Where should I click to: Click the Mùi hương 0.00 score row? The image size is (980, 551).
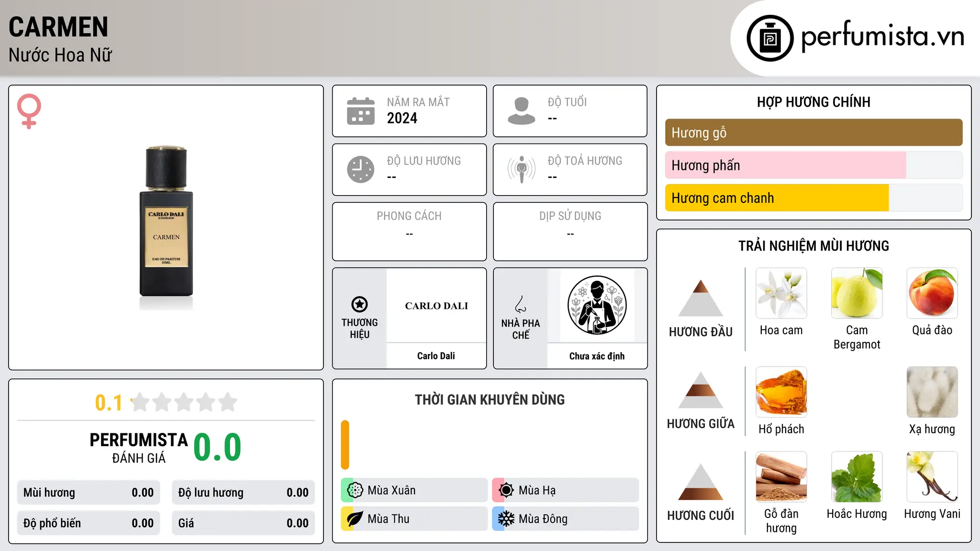89,493
